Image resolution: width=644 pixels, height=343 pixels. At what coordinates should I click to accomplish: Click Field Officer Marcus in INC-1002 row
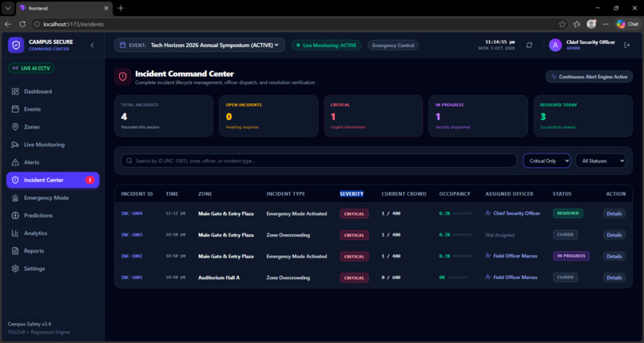pyautogui.click(x=515, y=256)
